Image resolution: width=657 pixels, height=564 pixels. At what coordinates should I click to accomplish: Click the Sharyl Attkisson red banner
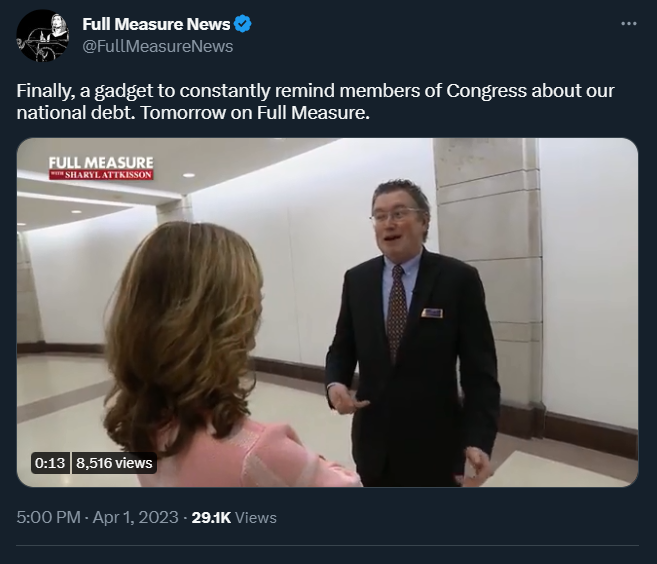pyautogui.click(x=101, y=175)
